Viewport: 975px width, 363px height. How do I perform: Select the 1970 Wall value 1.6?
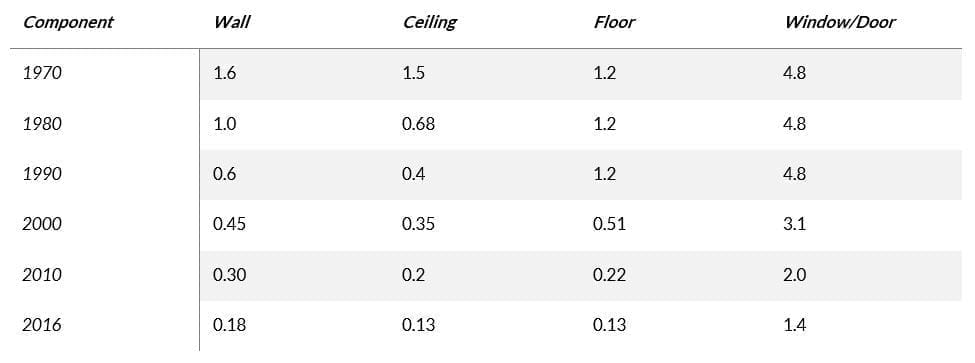click(x=224, y=73)
